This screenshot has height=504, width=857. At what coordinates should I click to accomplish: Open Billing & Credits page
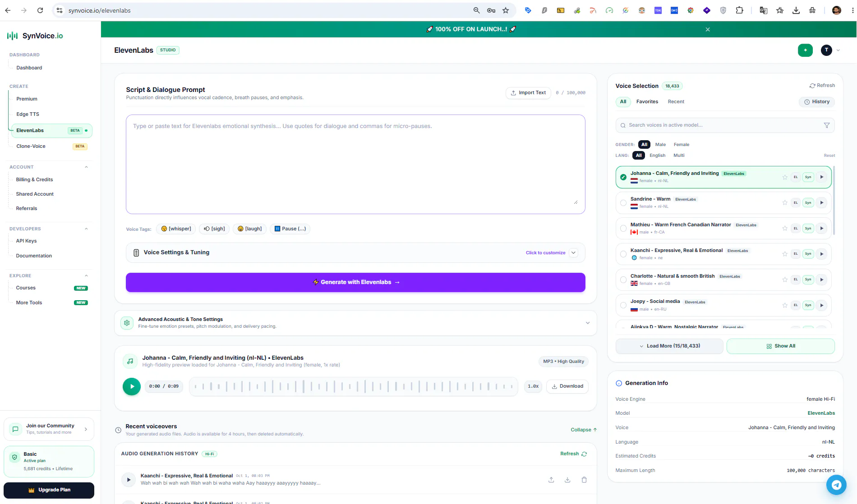tap(34, 180)
